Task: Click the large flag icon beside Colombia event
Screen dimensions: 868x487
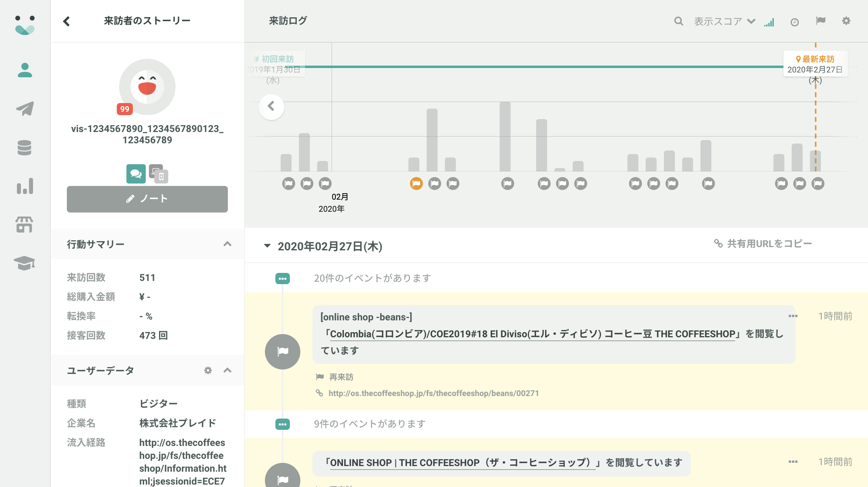Action: coord(283,352)
